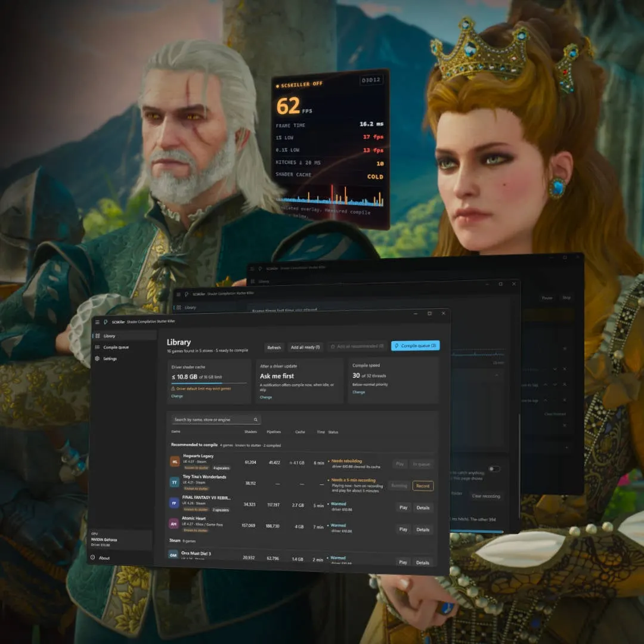Click the Atomic Heart AH icon
The image size is (644, 644).
tap(174, 524)
